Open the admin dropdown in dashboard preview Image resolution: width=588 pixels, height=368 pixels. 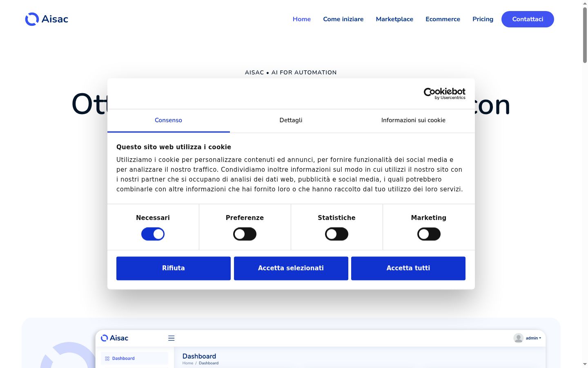click(533, 338)
